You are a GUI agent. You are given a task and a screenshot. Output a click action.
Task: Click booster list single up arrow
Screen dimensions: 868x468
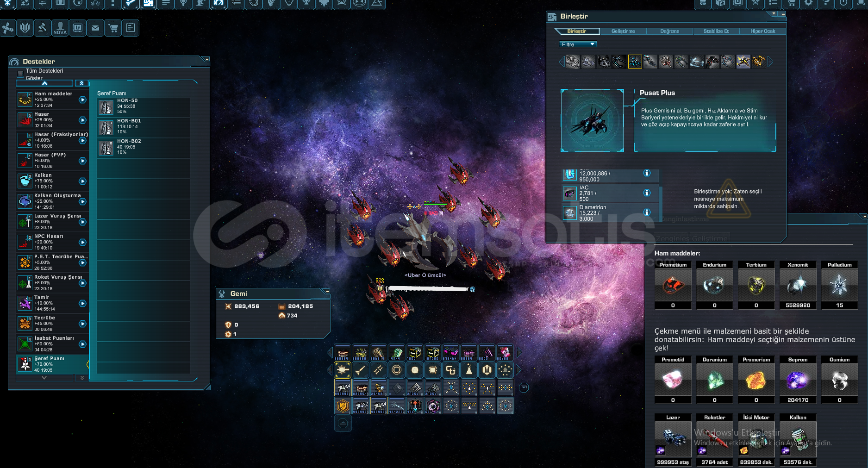coord(44,83)
